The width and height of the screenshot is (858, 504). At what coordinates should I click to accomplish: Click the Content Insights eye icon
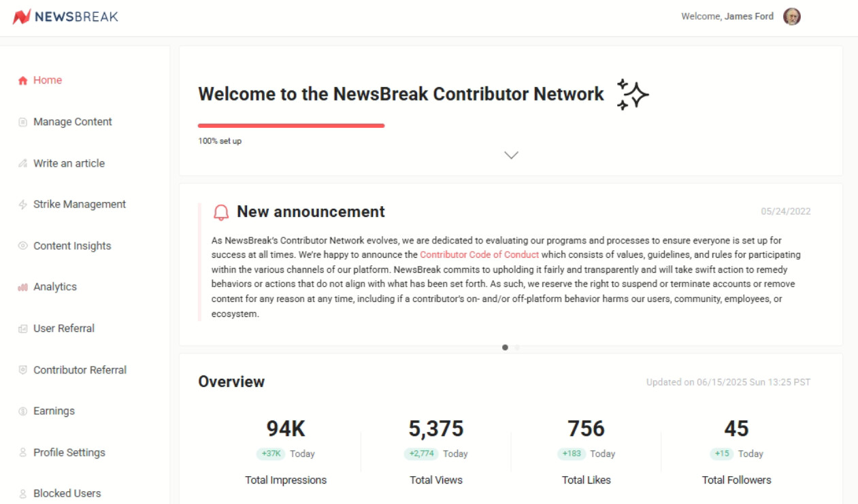(x=22, y=246)
